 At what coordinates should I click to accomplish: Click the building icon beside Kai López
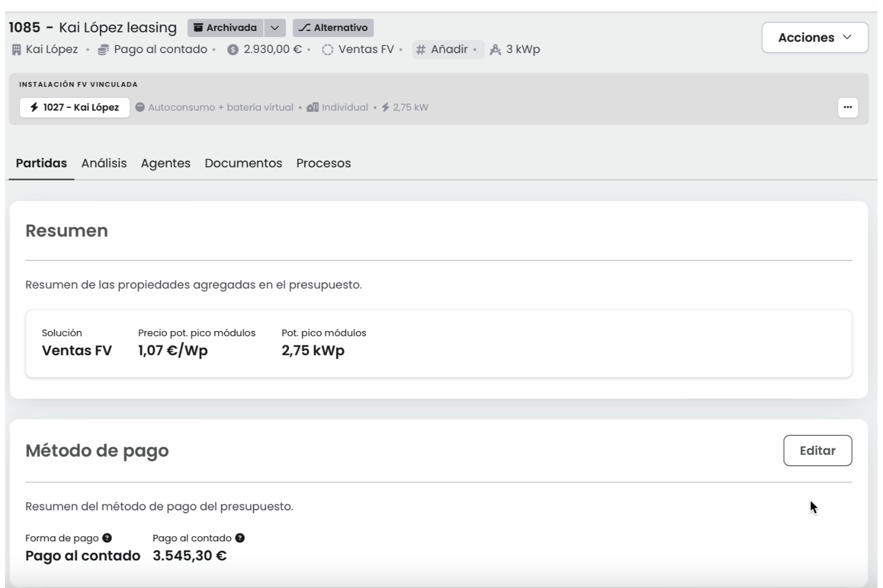coord(17,50)
